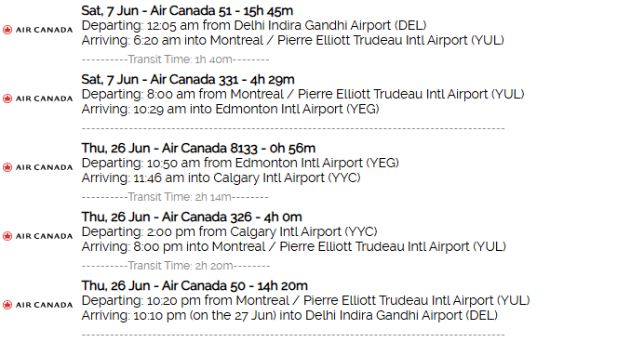
Task: Click departure line from Calgary Intl Airport
Action: [229, 231]
